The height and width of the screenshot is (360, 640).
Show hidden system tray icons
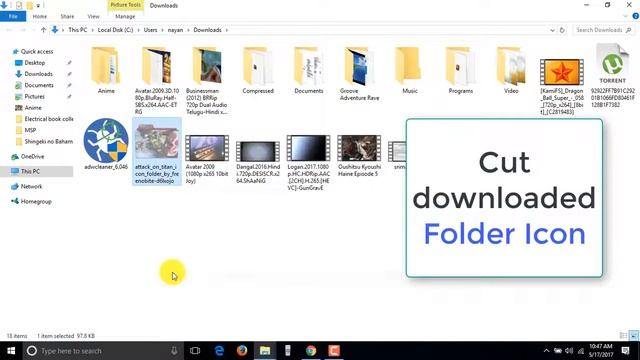(x=546, y=351)
